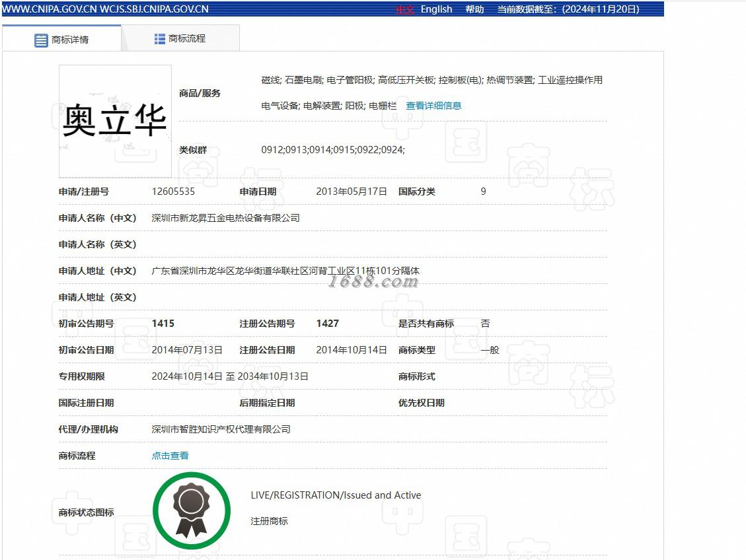Select applicant name 深圳市新龙昇五金电热设备有限公司
Screen dimensions: 746x560
click(225, 218)
